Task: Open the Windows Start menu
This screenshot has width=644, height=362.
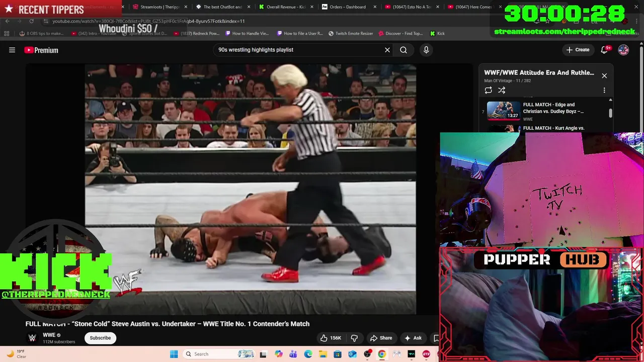Action: 174,354
